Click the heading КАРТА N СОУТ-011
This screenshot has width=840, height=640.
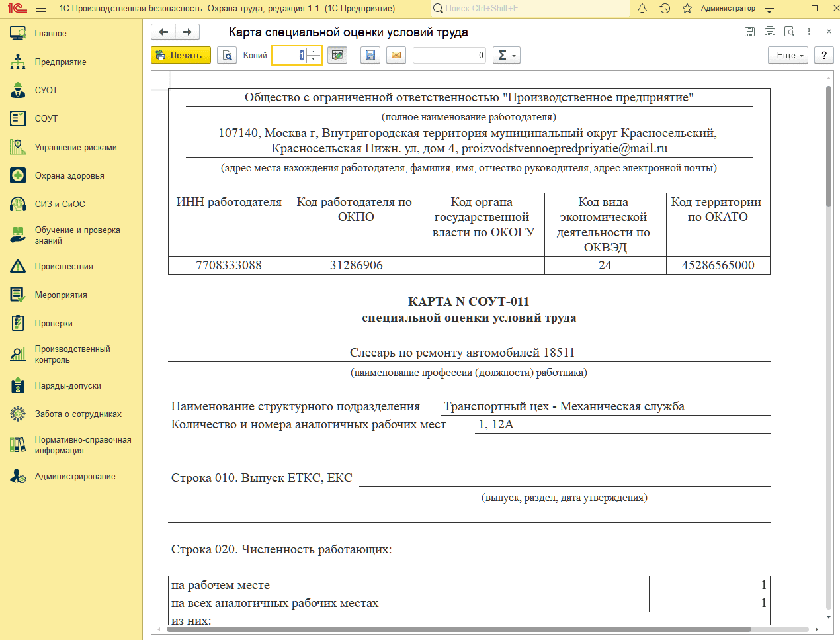click(469, 302)
